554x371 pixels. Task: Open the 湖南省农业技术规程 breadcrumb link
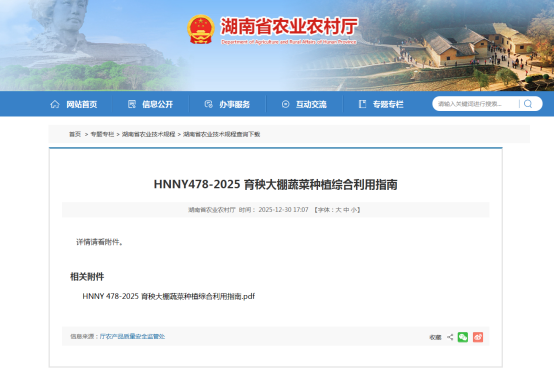[148, 134]
